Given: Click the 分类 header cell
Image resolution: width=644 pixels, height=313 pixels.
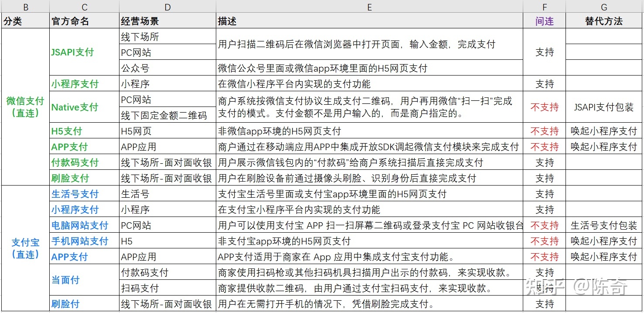Looking at the screenshot, I should tap(25, 21).
